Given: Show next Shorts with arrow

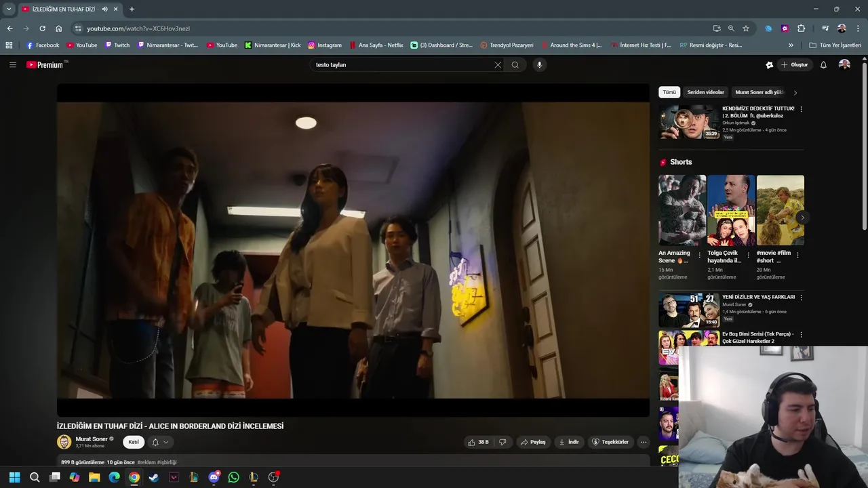Looking at the screenshot, I should click(802, 218).
